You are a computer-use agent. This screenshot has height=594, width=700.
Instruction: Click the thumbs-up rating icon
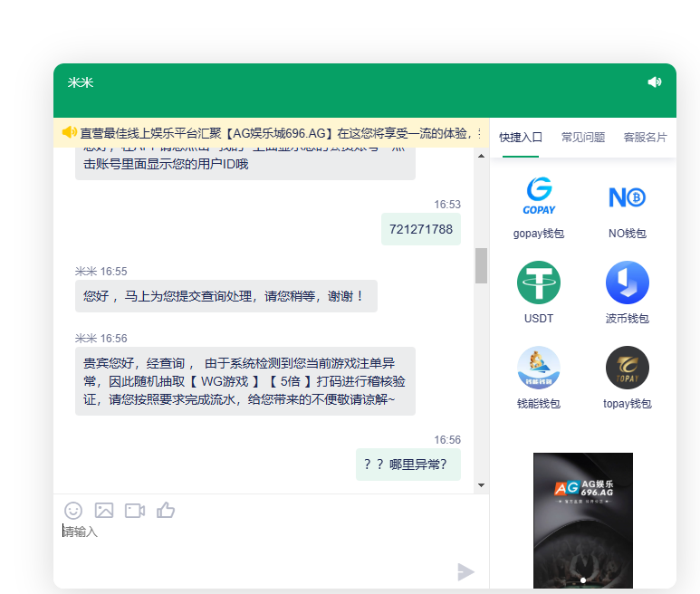click(x=166, y=510)
